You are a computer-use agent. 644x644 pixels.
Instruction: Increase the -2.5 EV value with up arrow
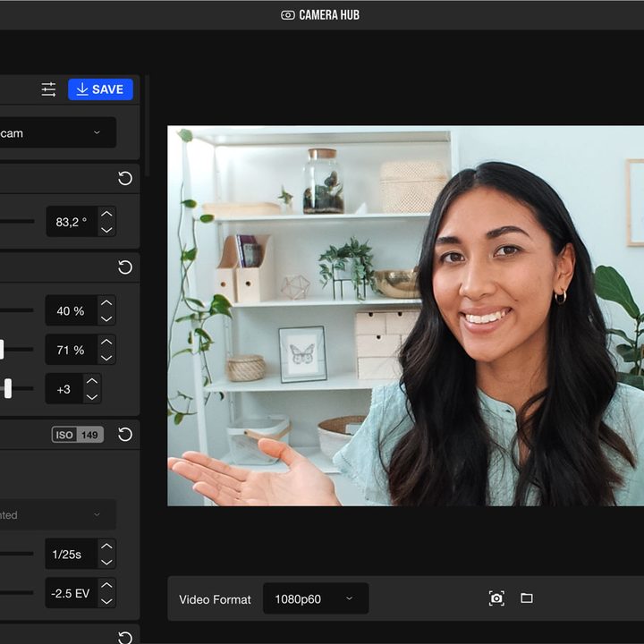(106, 585)
